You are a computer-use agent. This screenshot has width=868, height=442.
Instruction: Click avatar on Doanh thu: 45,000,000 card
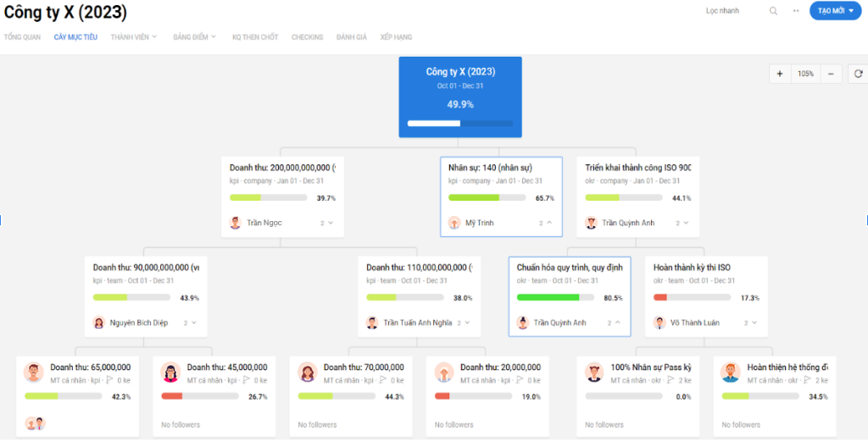(170, 373)
